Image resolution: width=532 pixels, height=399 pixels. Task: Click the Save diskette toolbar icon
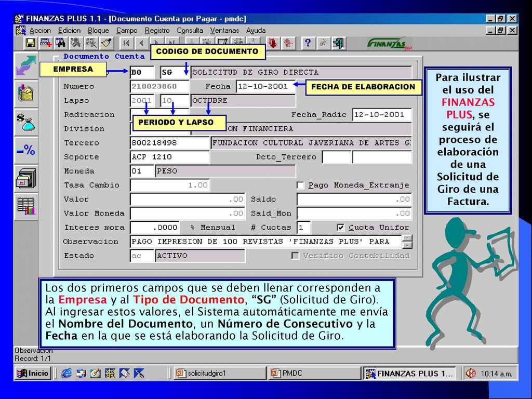click(x=31, y=43)
